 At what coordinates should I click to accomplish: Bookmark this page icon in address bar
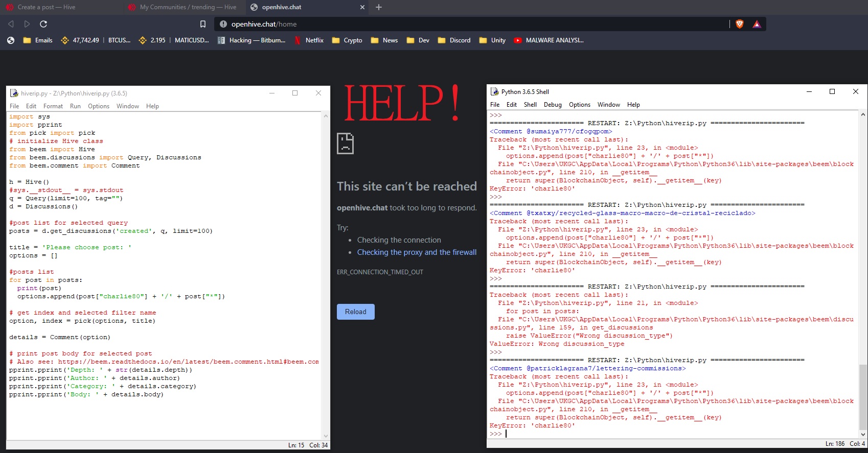coord(203,24)
